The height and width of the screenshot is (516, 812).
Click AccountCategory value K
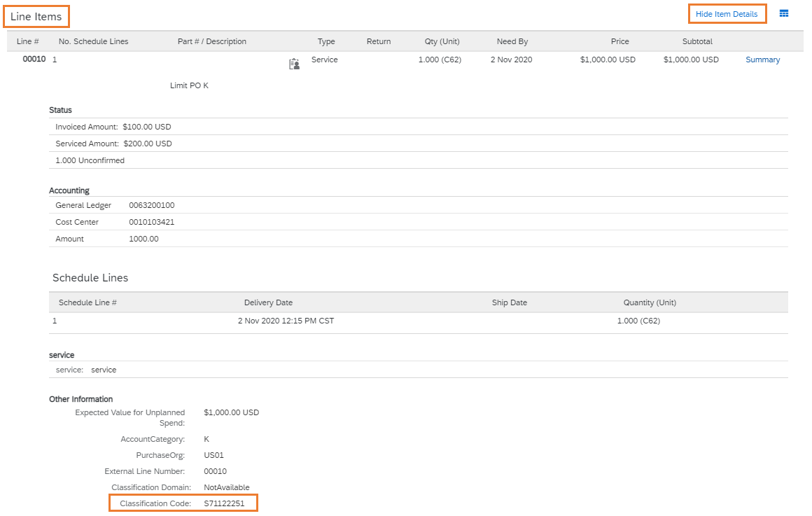[206, 439]
